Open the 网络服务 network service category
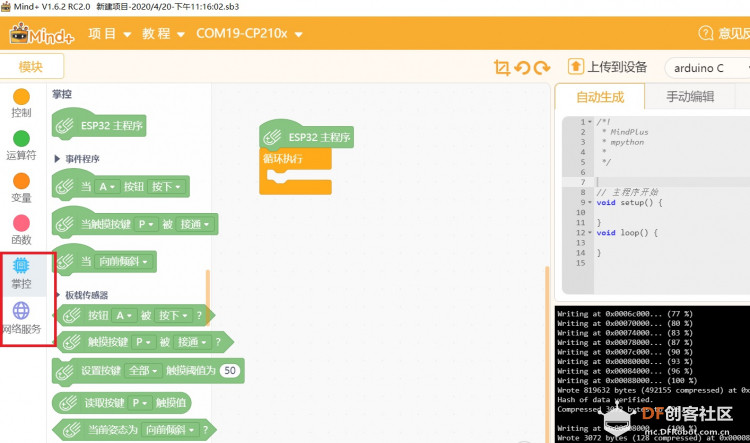The width and height of the screenshot is (750, 443). 21,318
